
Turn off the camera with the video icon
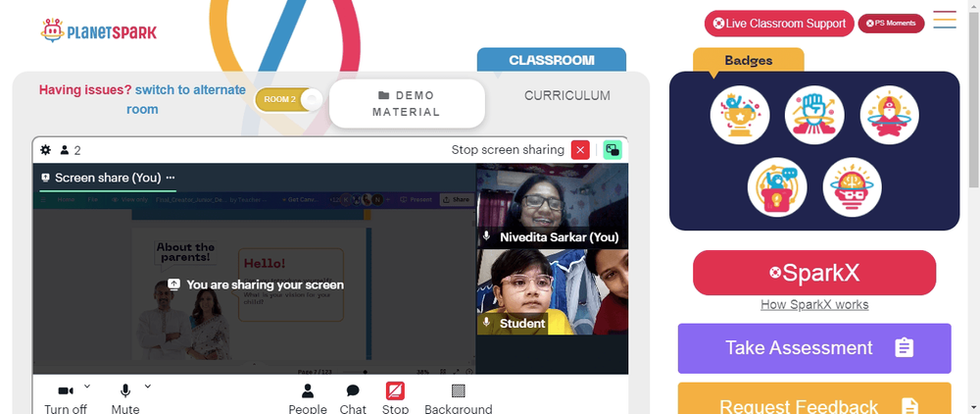pos(65,390)
